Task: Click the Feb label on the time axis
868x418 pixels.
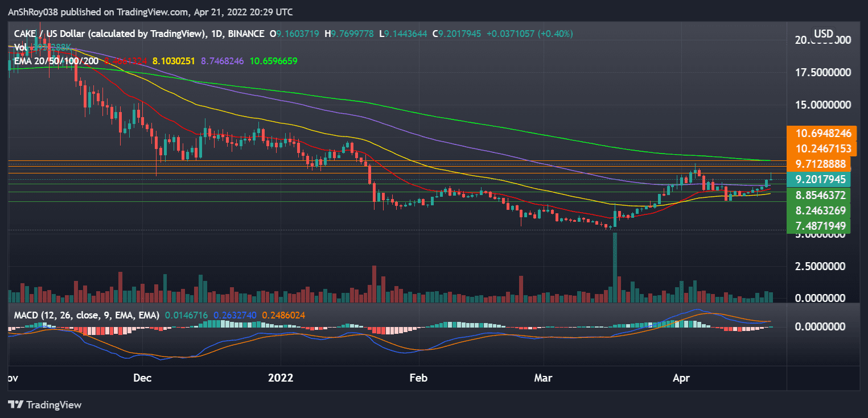Action: pos(418,378)
